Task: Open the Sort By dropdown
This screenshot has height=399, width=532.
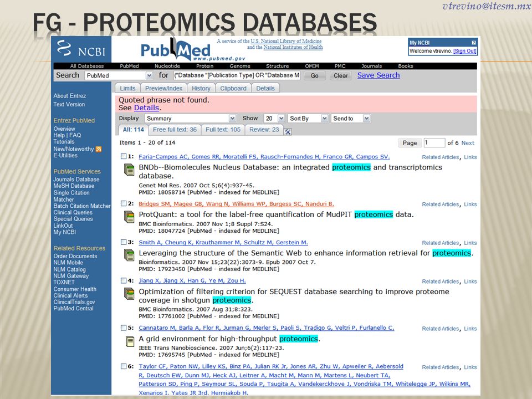Action: (x=308, y=119)
